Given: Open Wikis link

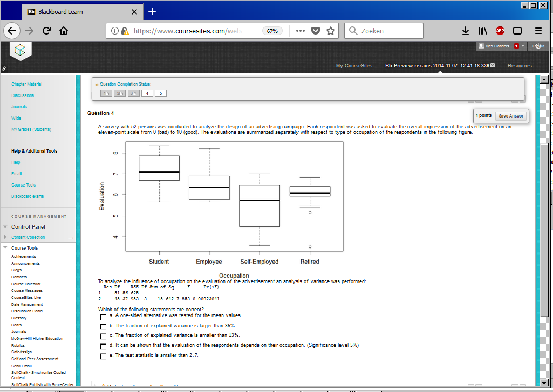Looking at the screenshot, I should (x=16, y=118).
